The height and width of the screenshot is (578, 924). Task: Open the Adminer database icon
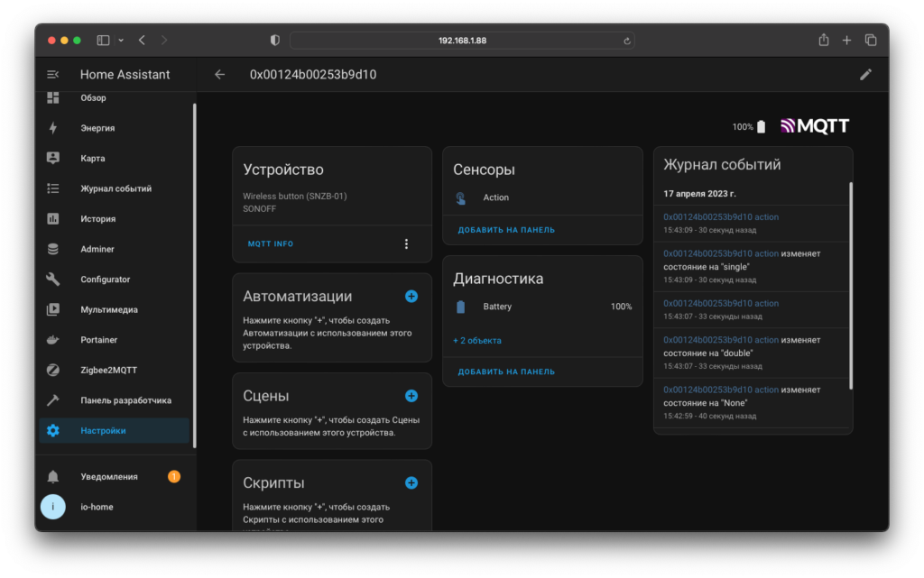53,249
